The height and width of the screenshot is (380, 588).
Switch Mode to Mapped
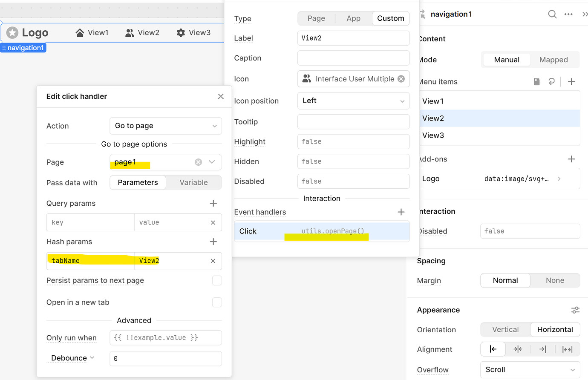(x=553, y=60)
